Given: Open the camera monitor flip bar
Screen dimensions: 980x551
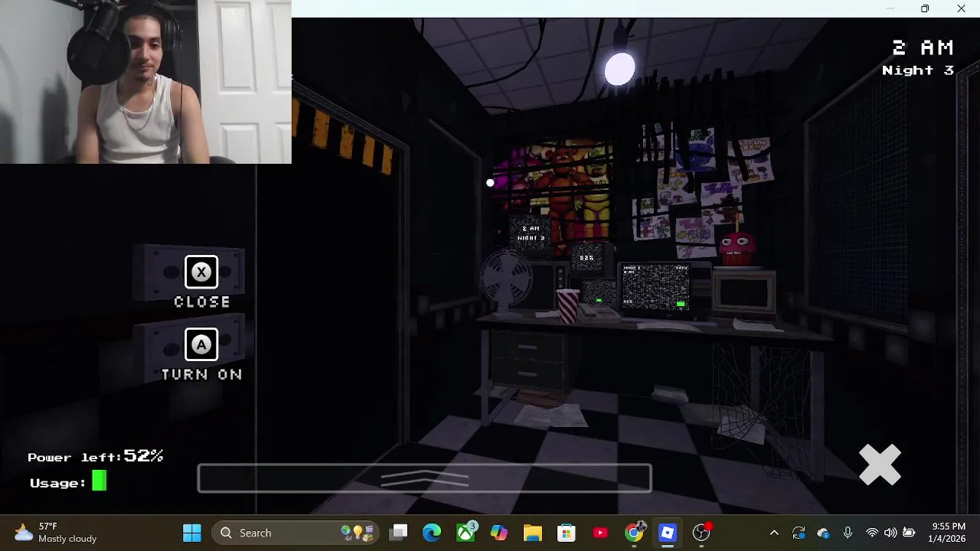Looking at the screenshot, I should [x=425, y=478].
